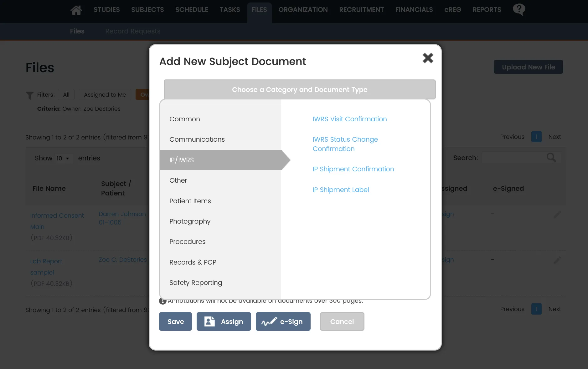Select the Other category

pyautogui.click(x=220, y=180)
